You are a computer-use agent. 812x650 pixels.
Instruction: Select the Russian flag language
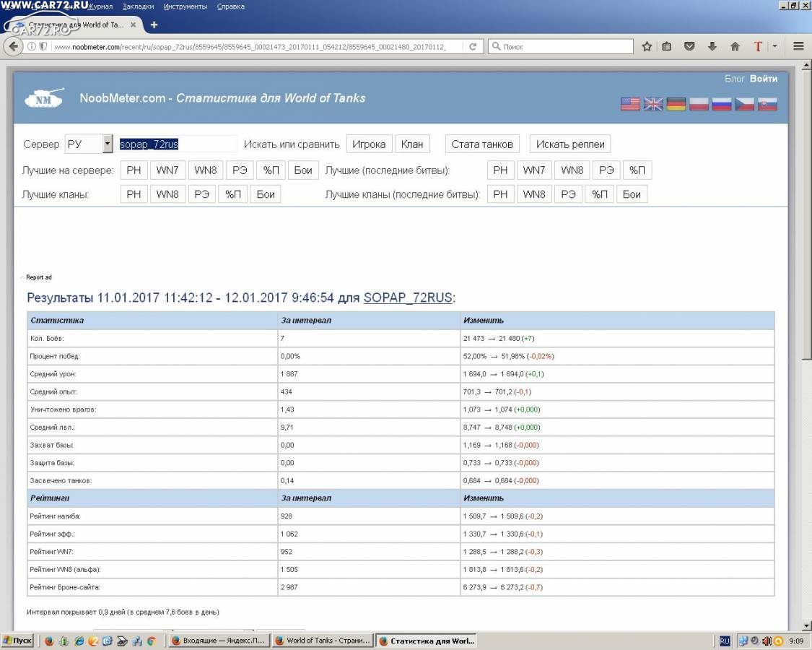coord(721,104)
